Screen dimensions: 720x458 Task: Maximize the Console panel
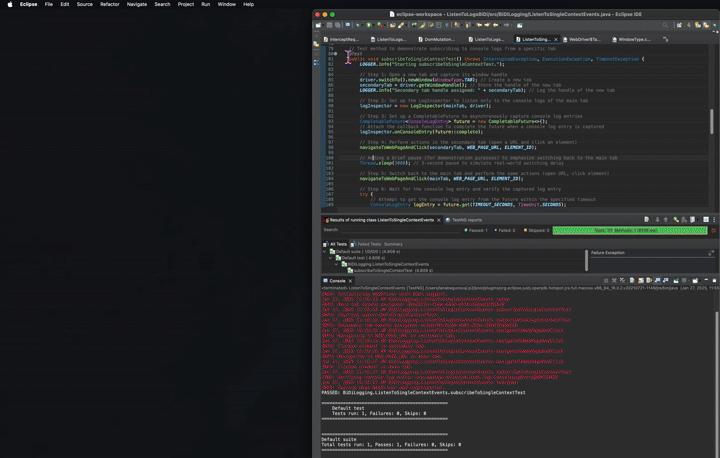[714, 280]
